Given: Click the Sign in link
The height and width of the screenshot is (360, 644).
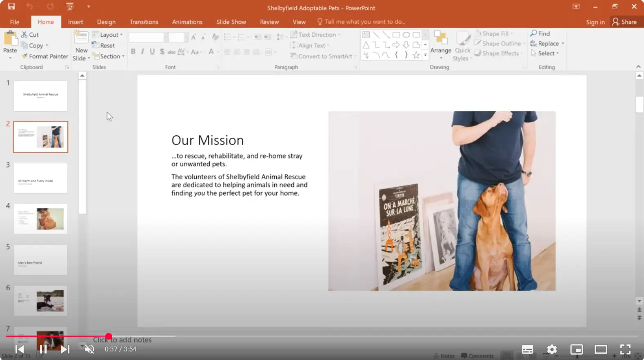Looking at the screenshot, I should (x=595, y=22).
